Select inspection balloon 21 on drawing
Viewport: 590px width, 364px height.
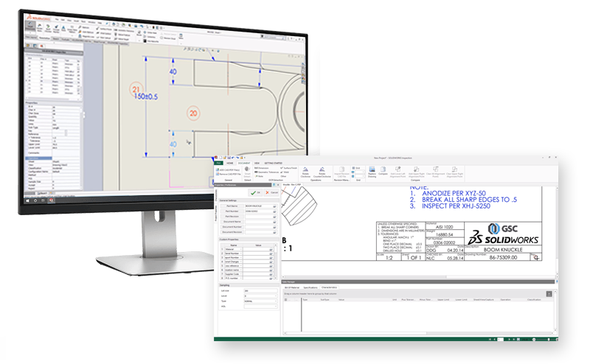(x=136, y=90)
